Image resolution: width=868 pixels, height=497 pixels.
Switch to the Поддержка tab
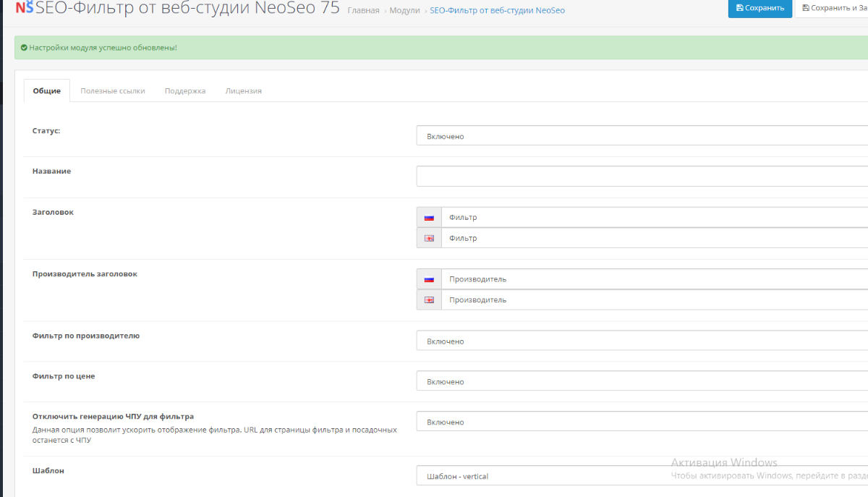coord(185,91)
